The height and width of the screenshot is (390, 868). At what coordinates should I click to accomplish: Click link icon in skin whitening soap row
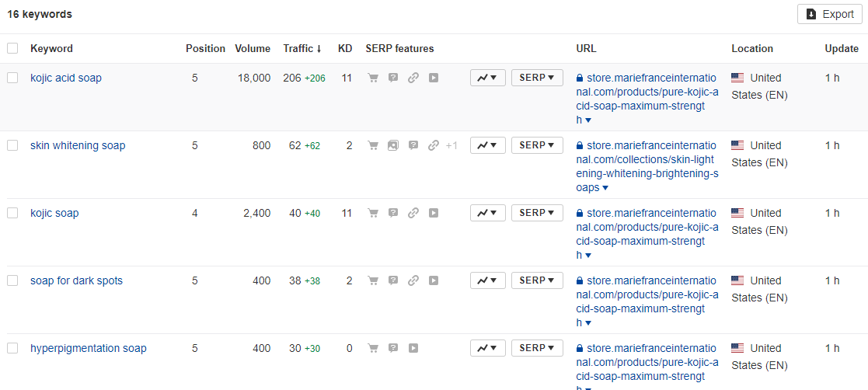(434, 145)
